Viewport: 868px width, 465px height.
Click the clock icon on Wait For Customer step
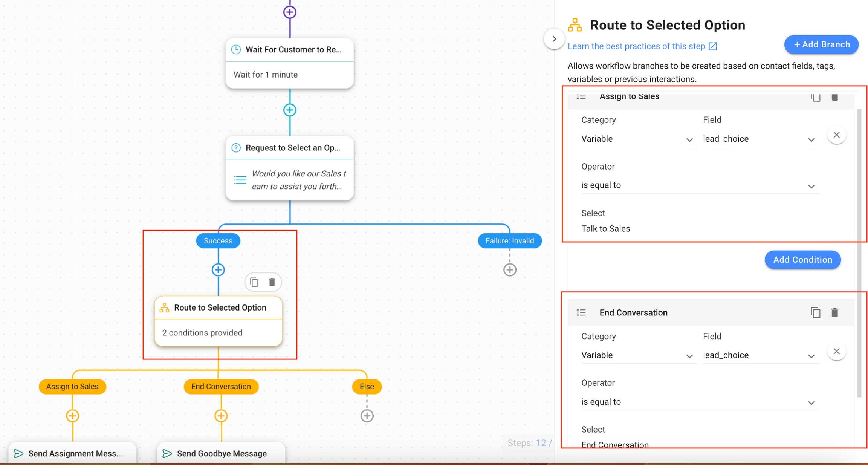236,49
